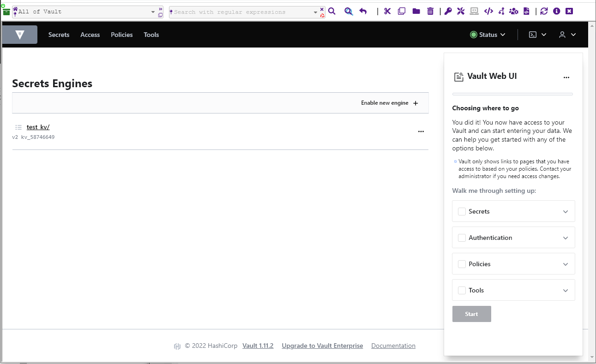Screen dimensions: 596x364
Task: Click the scrollbar down arrow
Action: [x=593, y=357]
